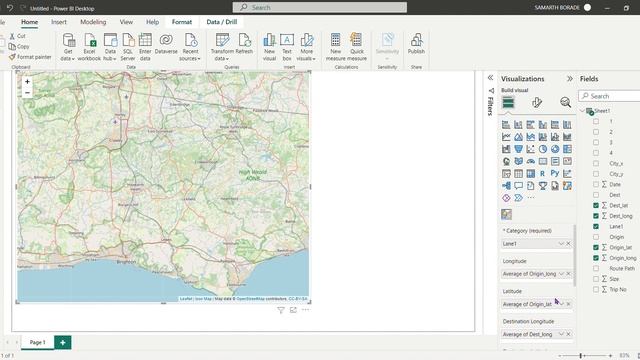Click the Format painter button
Screen dimensions: 640x360
pos(31,57)
